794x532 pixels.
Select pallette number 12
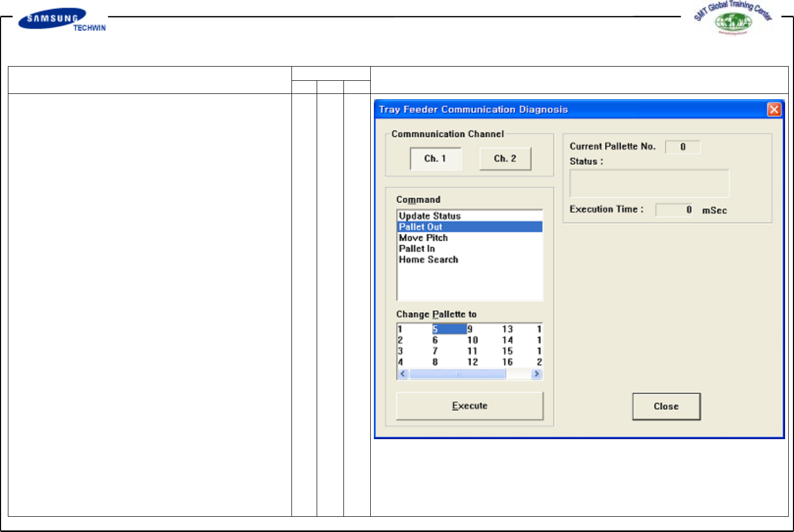(x=473, y=362)
